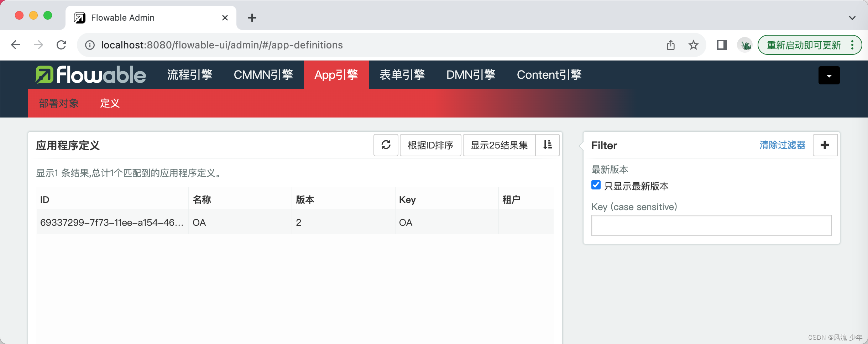Click OA in the Key column
This screenshot has width=868, height=344.
(x=406, y=223)
